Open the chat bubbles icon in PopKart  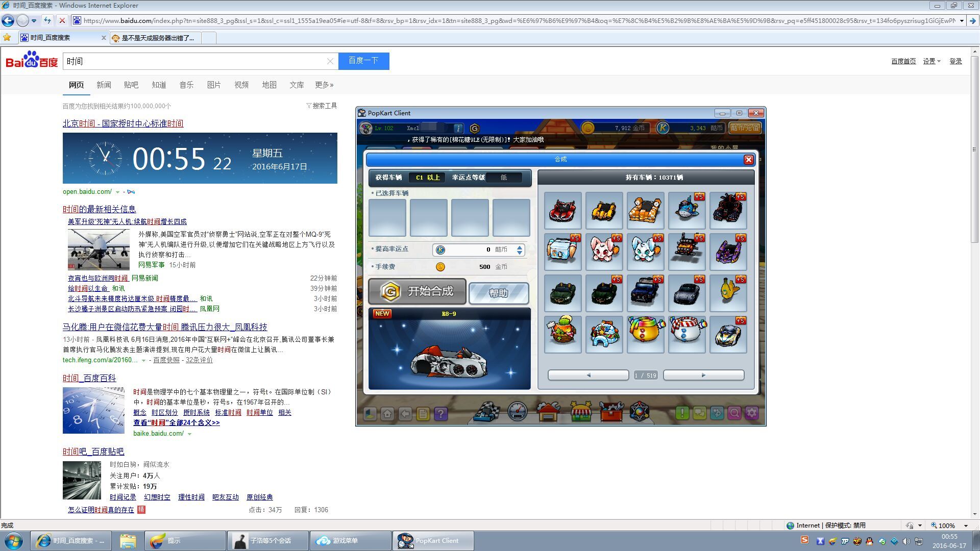700,413
